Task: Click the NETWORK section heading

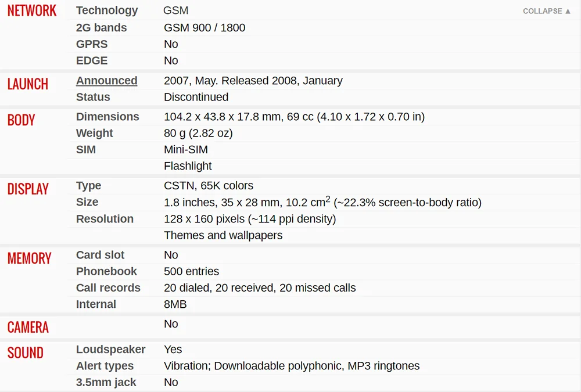Action: (32, 10)
